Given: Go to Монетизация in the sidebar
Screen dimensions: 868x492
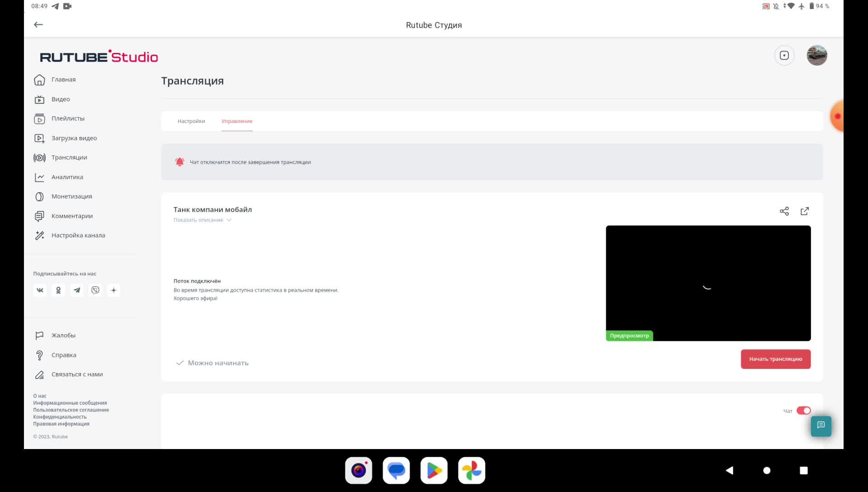Looking at the screenshot, I should [x=71, y=197].
